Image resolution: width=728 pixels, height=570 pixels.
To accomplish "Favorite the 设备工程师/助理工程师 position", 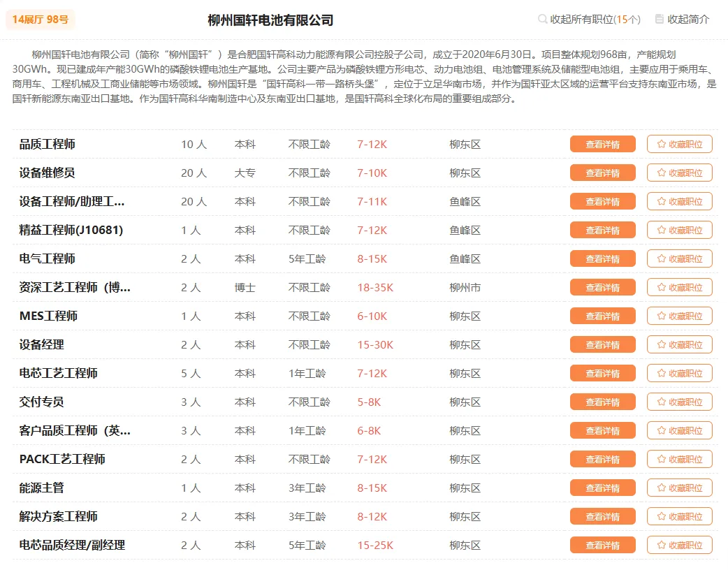I will [680, 201].
